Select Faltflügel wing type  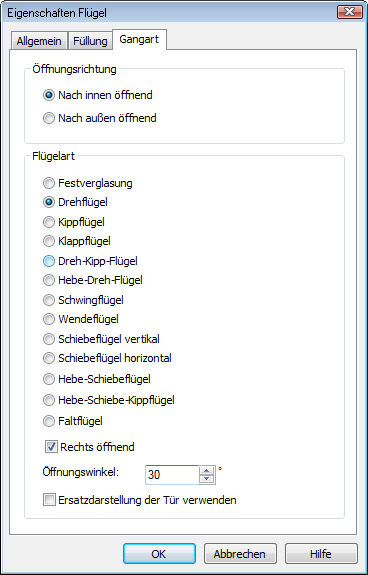pos(73,421)
